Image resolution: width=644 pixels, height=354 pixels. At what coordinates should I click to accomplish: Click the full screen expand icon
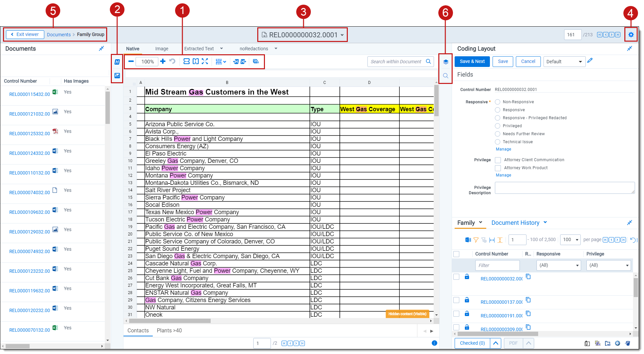tap(205, 61)
